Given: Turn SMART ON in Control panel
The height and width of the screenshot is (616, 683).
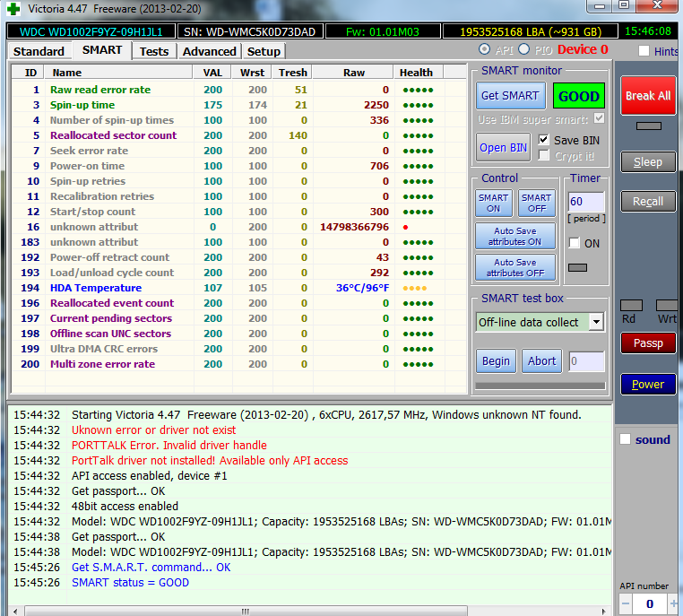Looking at the screenshot, I should pos(493,203).
